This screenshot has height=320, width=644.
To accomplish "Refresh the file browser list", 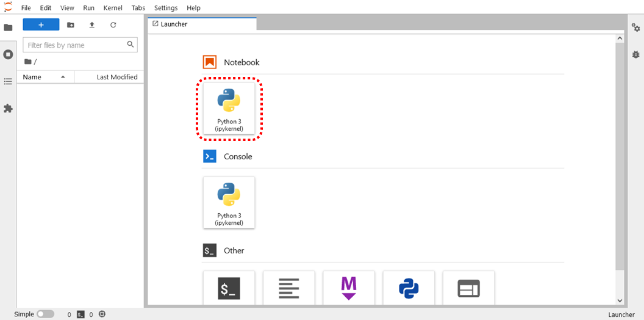I will [x=113, y=25].
